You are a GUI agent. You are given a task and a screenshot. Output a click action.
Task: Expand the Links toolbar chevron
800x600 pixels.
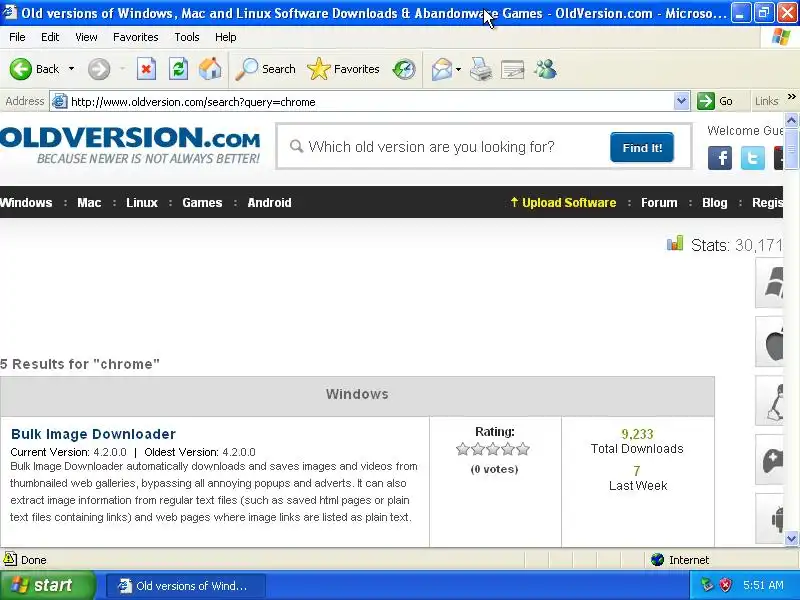pyautogui.click(x=791, y=96)
